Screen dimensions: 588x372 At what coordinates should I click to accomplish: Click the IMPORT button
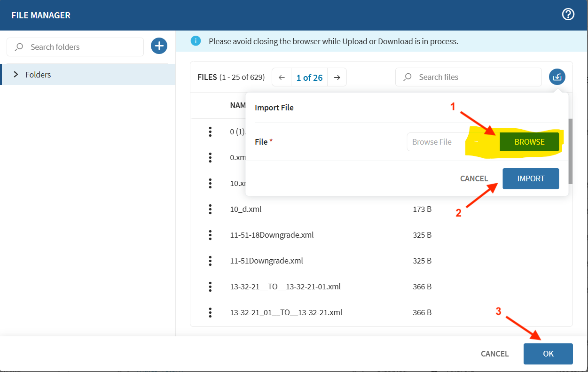531,178
